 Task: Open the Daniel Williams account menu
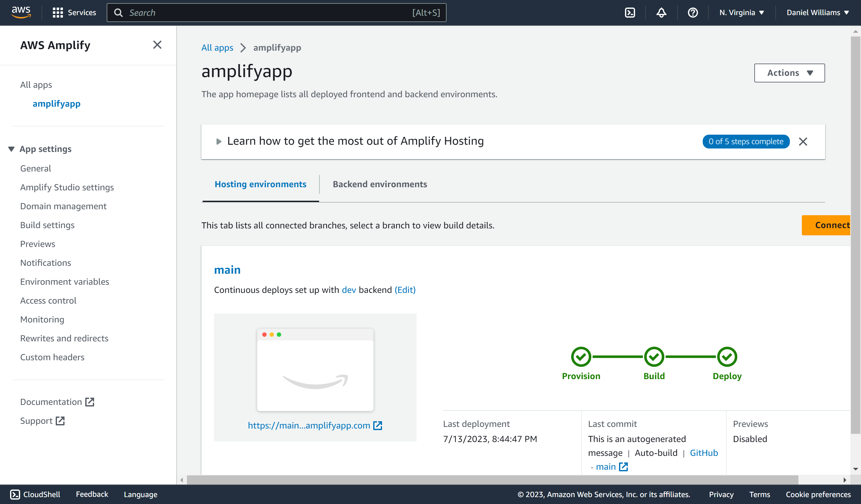[x=818, y=13]
